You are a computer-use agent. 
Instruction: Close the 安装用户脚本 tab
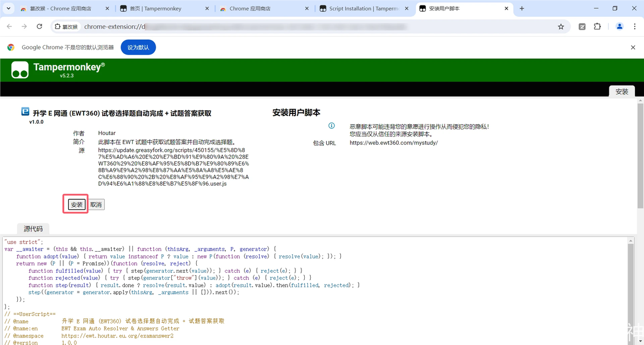506,8
